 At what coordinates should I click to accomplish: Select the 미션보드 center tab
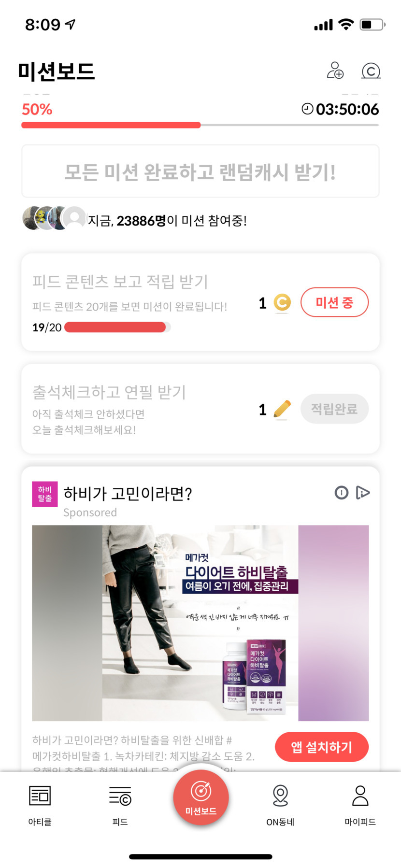200,797
